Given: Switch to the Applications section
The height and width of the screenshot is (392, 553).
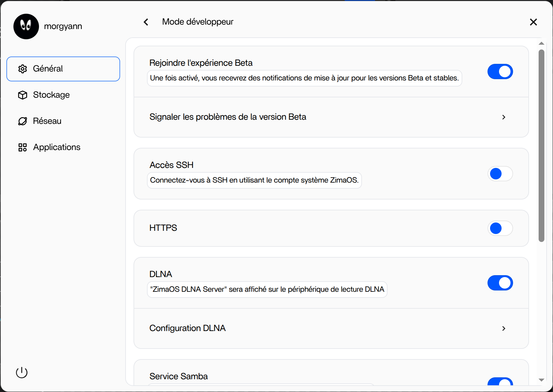Looking at the screenshot, I should pos(63,147).
